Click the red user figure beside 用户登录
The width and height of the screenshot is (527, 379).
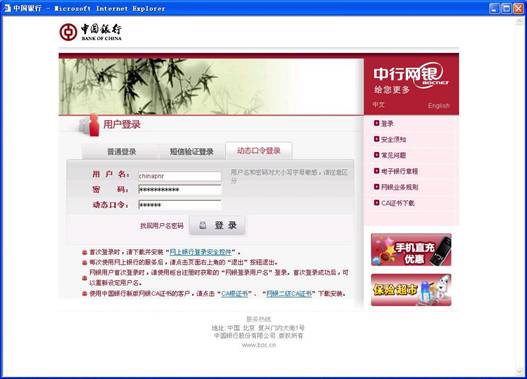(x=94, y=125)
